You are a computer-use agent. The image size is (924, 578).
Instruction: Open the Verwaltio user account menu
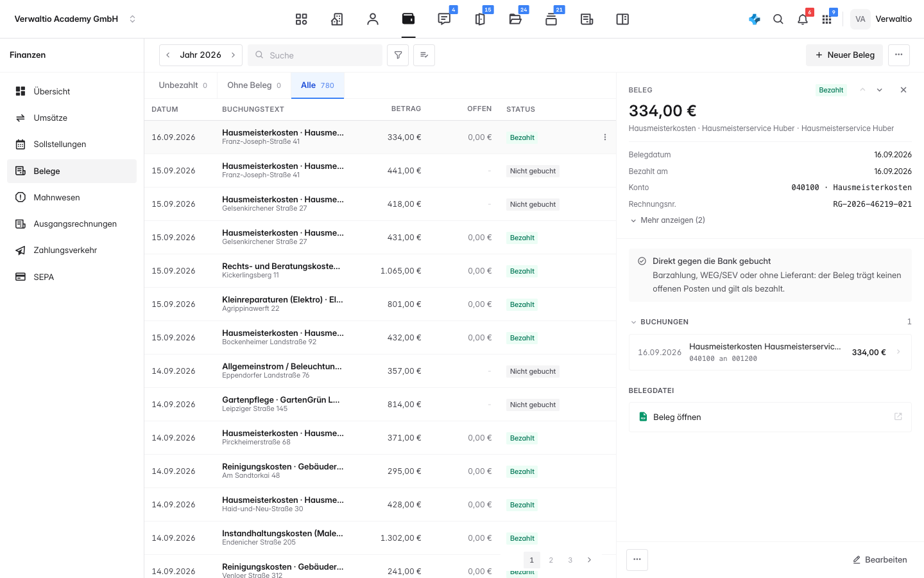click(x=882, y=19)
